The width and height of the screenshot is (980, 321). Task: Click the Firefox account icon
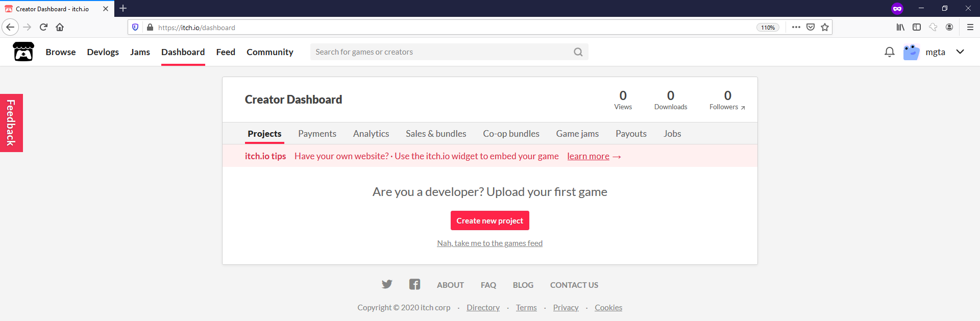[949, 27]
